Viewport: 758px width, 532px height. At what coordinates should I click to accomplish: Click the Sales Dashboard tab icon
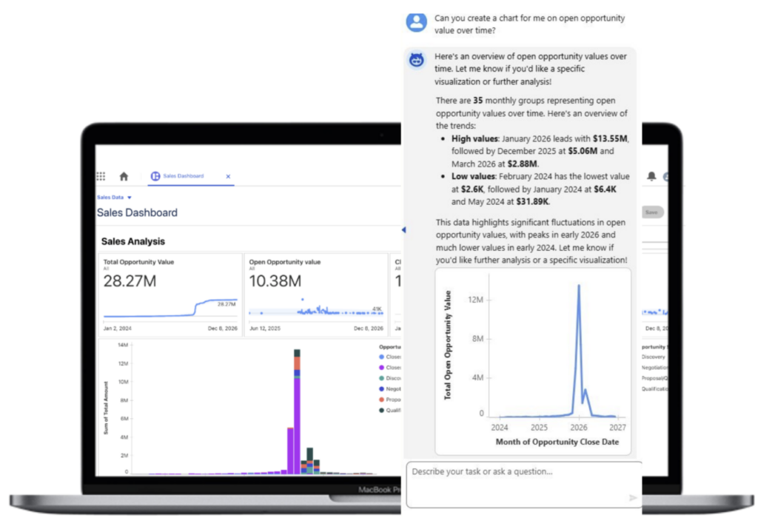coord(155,176)
